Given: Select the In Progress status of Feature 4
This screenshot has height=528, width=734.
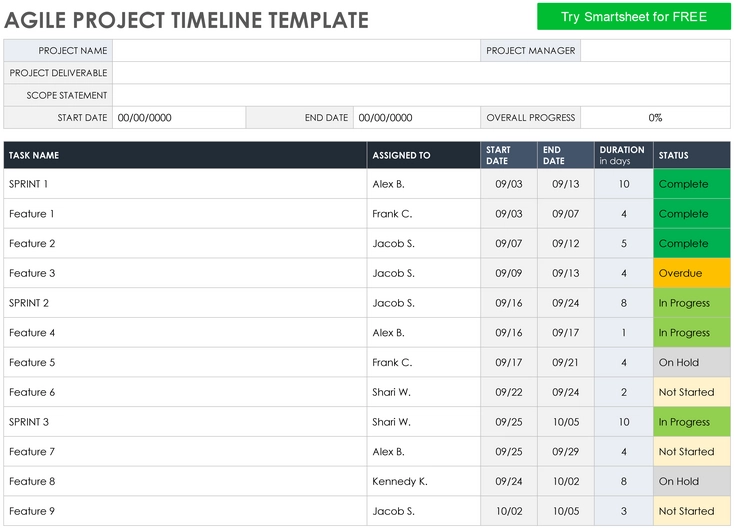Looking at the screenshot, I should pos(692,333).
